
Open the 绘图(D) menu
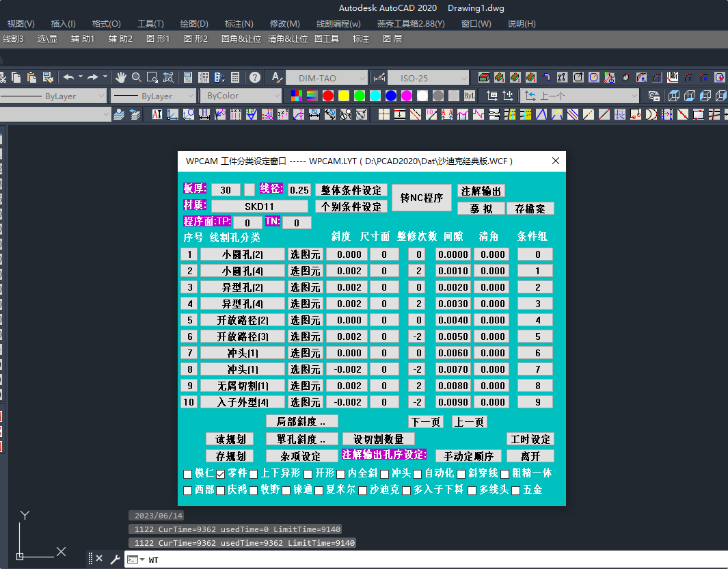[194, 24]
